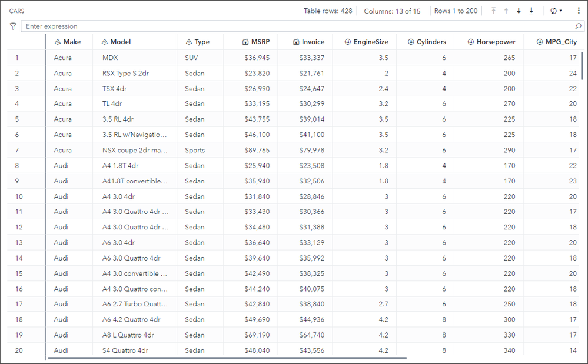Click the EngineSize column numeric icon
The height and width of the screenshot is (364, 588).
[x=348, y=42]
